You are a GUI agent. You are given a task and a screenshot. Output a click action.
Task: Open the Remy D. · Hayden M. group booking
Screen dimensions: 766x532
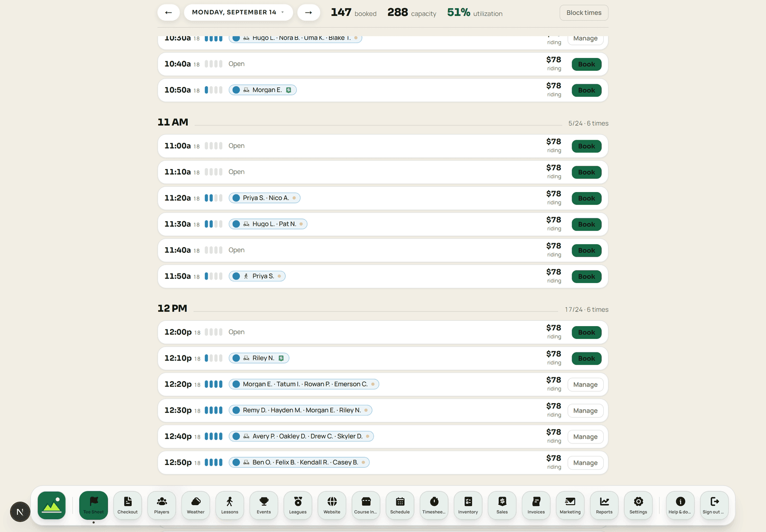pos(300,410)
